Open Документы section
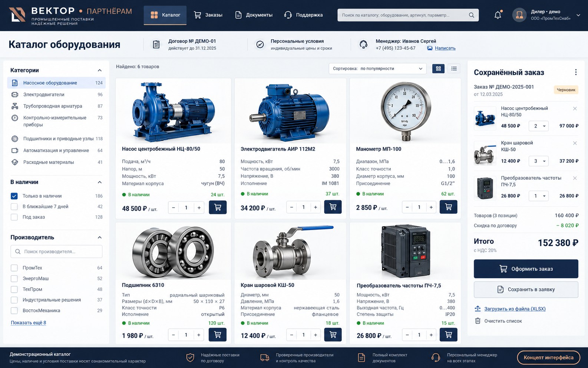 [x=254, y=15]
